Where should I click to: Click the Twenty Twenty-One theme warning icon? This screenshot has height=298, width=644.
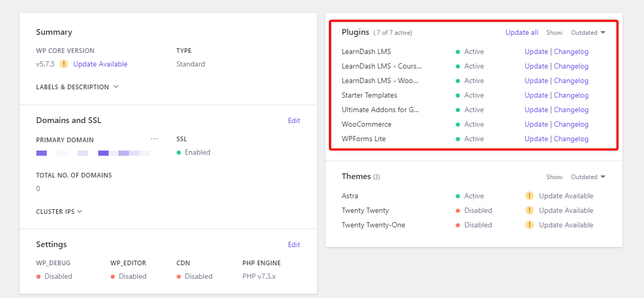pyautogui.click(x=529, y=225)
